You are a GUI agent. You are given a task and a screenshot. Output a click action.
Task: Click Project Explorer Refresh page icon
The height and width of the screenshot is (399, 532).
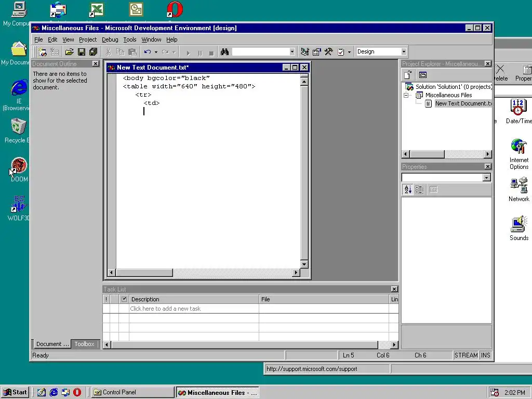[x=408, y=75]
